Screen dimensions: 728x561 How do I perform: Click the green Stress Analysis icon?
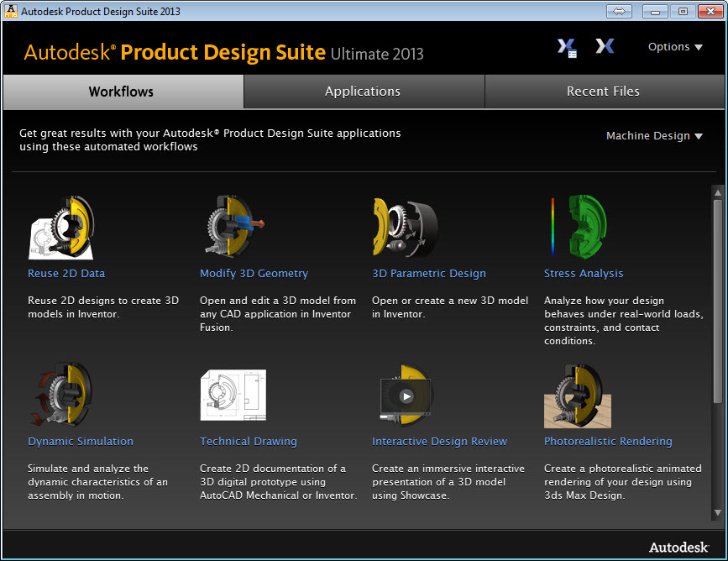(579, 227)
